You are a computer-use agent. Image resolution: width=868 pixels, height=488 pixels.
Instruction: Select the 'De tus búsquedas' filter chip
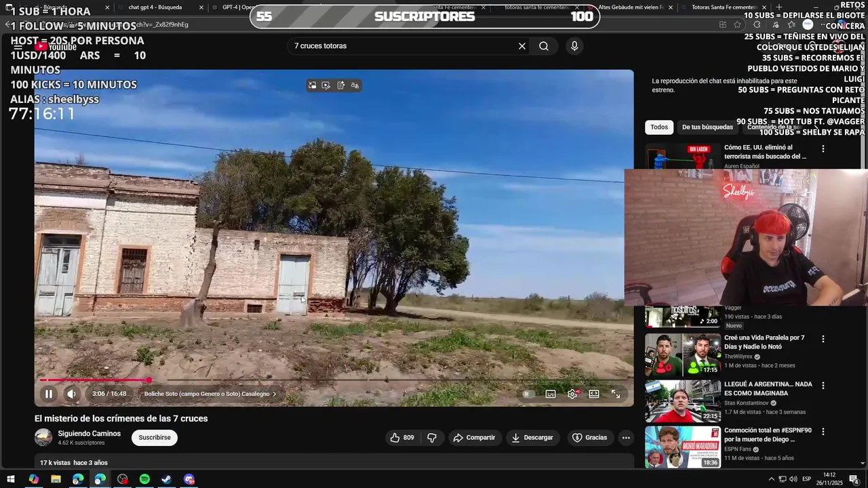coord(707,127)
